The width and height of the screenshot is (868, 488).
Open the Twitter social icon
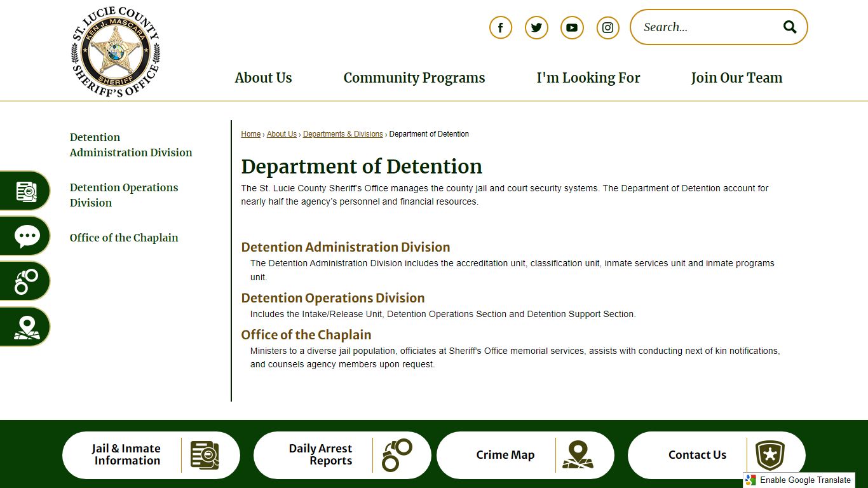tap(536, 27)
